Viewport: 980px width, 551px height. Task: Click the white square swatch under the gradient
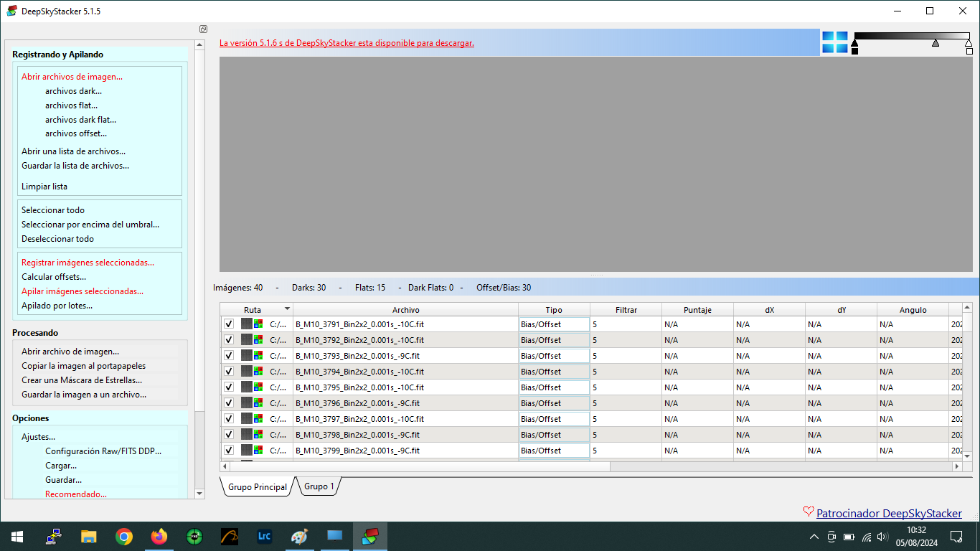click(x=969, y=51)
